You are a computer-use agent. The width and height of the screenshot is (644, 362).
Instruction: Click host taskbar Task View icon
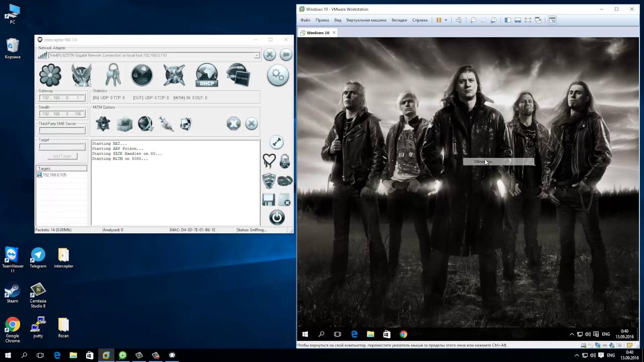click(40, 355)
